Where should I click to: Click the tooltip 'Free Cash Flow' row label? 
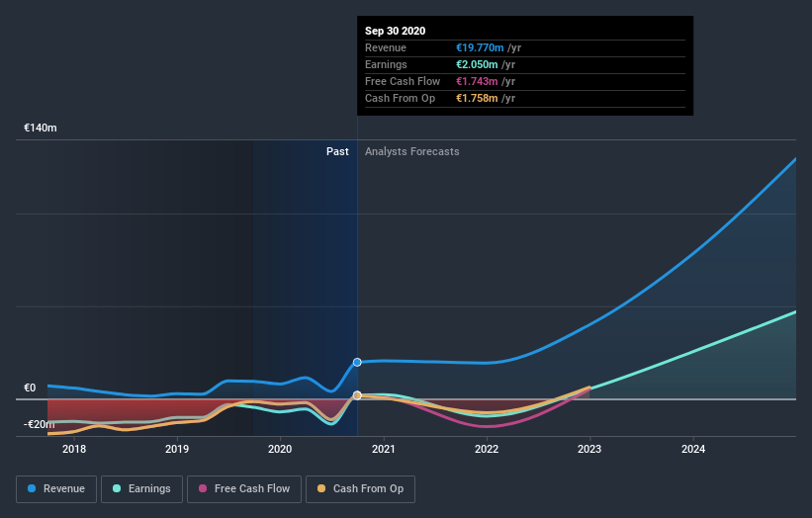pyautogui.click(x=403, y=81)
